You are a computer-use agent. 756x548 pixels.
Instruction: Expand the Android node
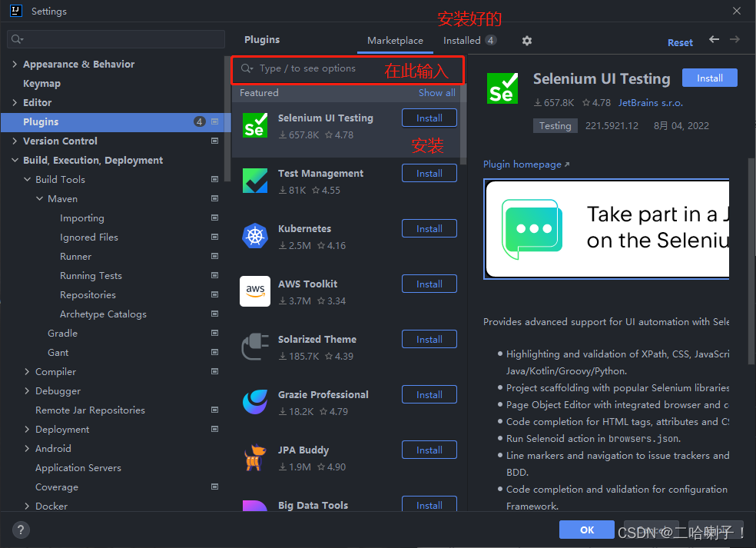[x=27, y=449]
